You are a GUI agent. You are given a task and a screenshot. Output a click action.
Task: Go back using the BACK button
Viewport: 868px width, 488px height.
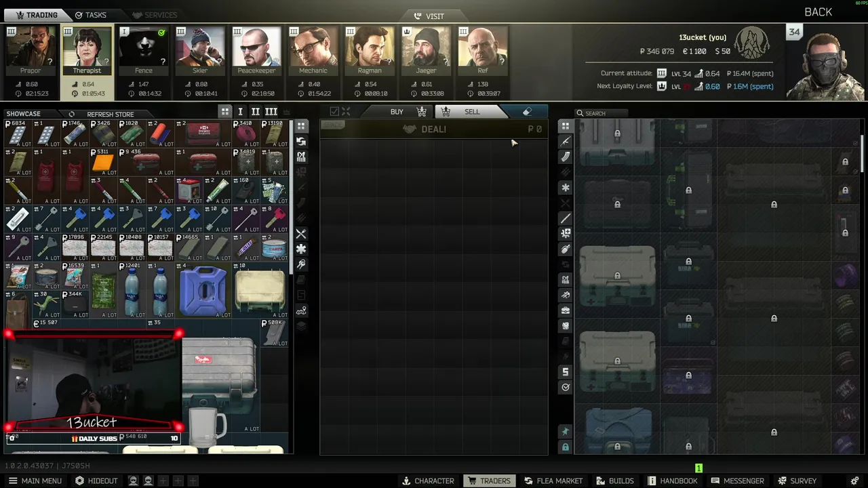[x=818, y=12]
